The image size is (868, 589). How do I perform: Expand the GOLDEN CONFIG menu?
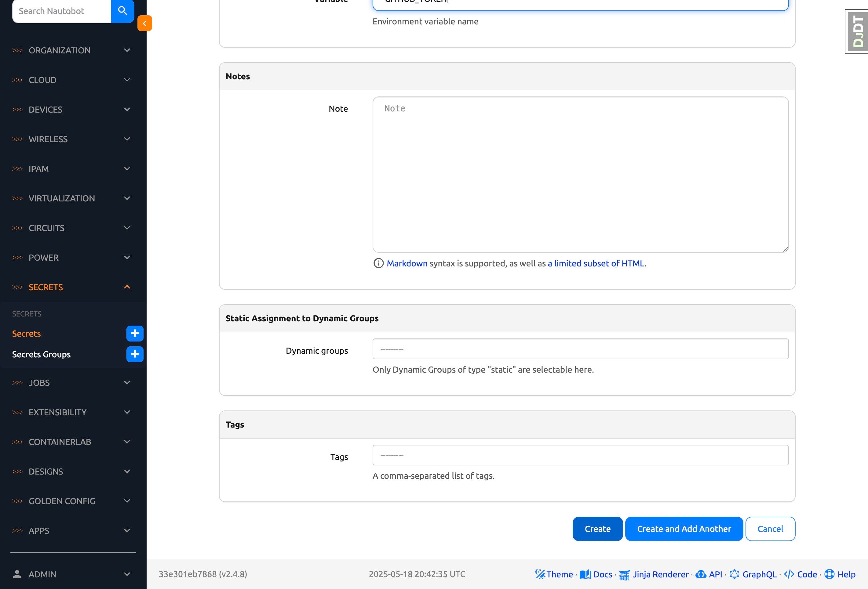coord(71,501)
